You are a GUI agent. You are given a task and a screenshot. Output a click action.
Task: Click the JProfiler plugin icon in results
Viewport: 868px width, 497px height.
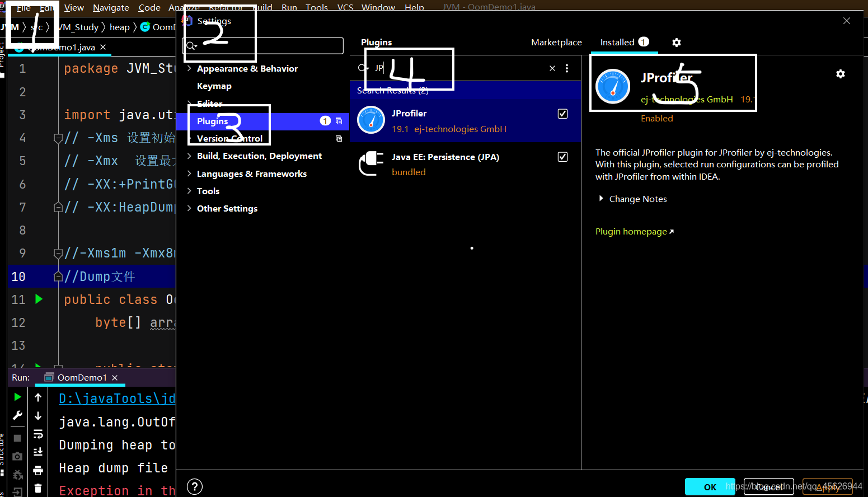371,120
